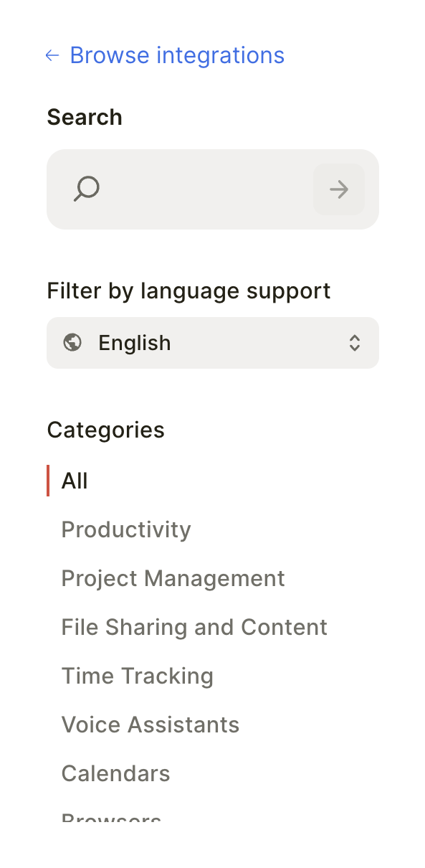
Task: Click the globe icon in language filter
Action: coord(72,343)
